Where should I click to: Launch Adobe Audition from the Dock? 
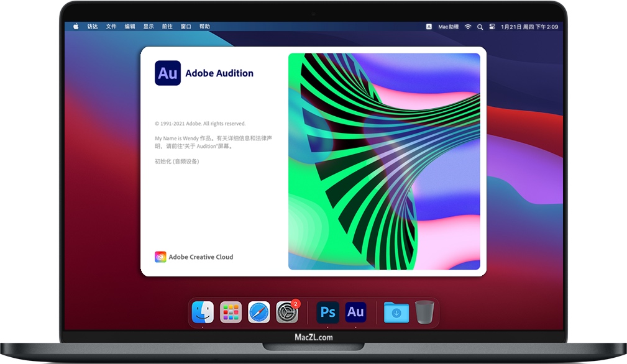click(x=356, y=312)
